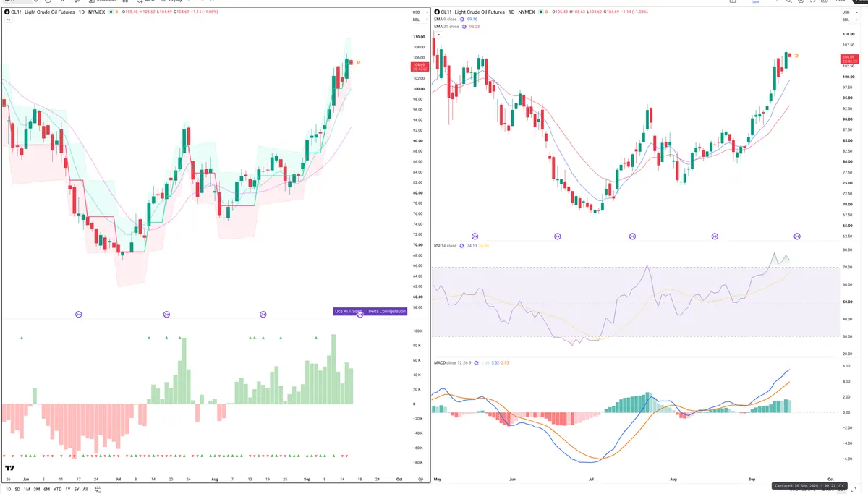Select the EMA 9 close legend label
Image resolution: width=868 pixels, height=494 pixels.
tap(446, 19)
